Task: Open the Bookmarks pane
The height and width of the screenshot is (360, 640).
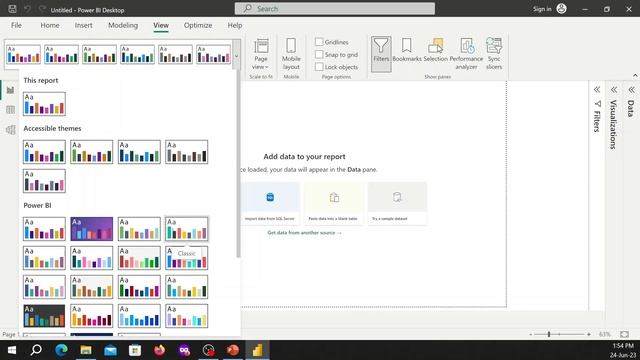Action: [407, 50]
